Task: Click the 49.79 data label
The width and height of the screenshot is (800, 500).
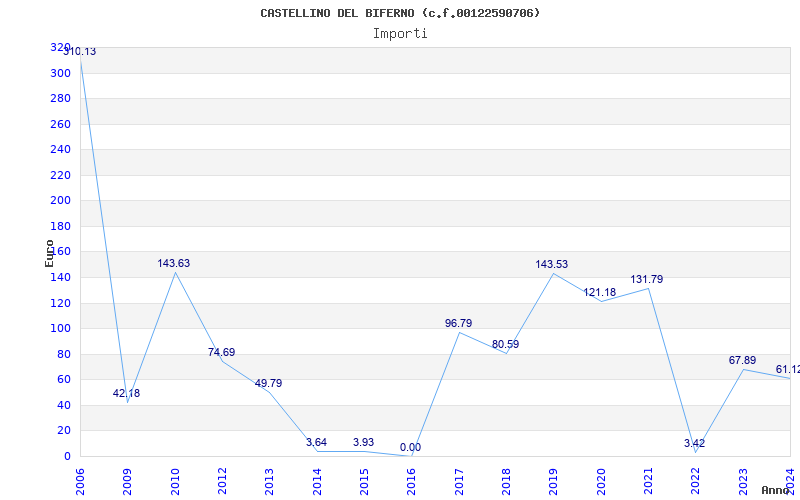Action: pos(268,383)
